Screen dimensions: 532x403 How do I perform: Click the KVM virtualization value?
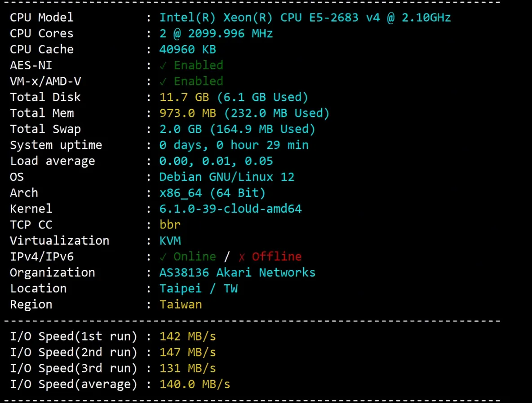pyautogui.click(x=170, y=241)
